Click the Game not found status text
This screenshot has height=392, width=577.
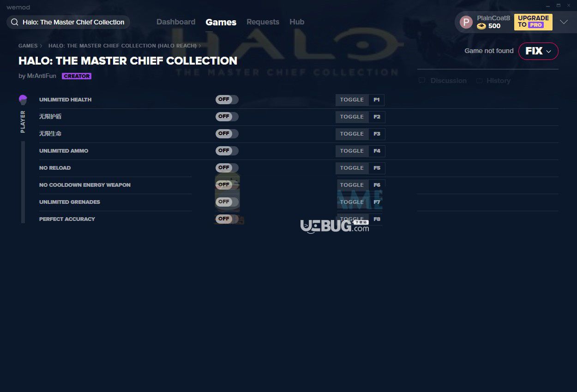[x=489, y=51]
